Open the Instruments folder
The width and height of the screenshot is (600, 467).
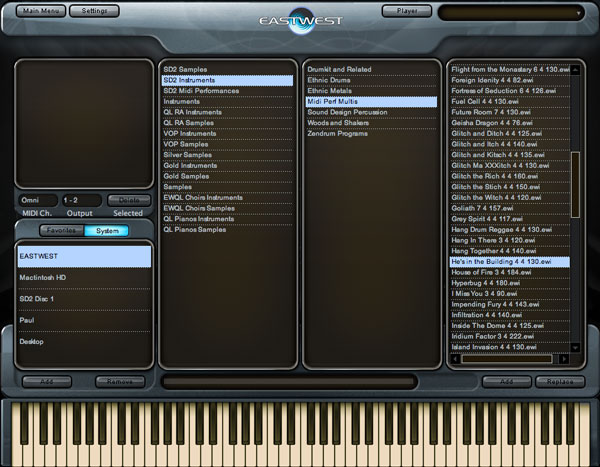[x=228, y=101]
